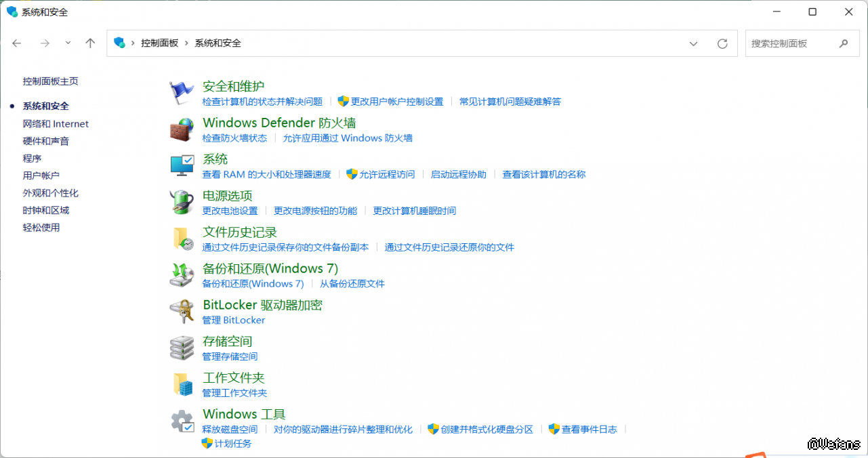The height and width of the screenshot is (458, 868).
Task: Click the 系统 monitor icon
Action: click(182, 165)
